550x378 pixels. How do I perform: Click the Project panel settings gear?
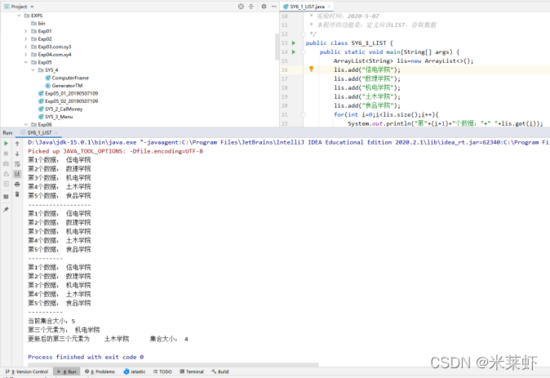click(x=264, y=6)
